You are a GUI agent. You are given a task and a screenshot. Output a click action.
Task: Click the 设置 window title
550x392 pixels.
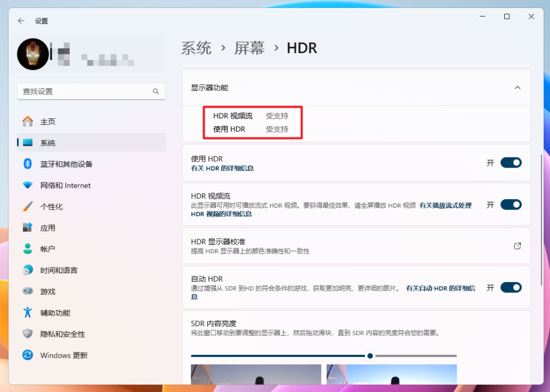coord(41,21)
